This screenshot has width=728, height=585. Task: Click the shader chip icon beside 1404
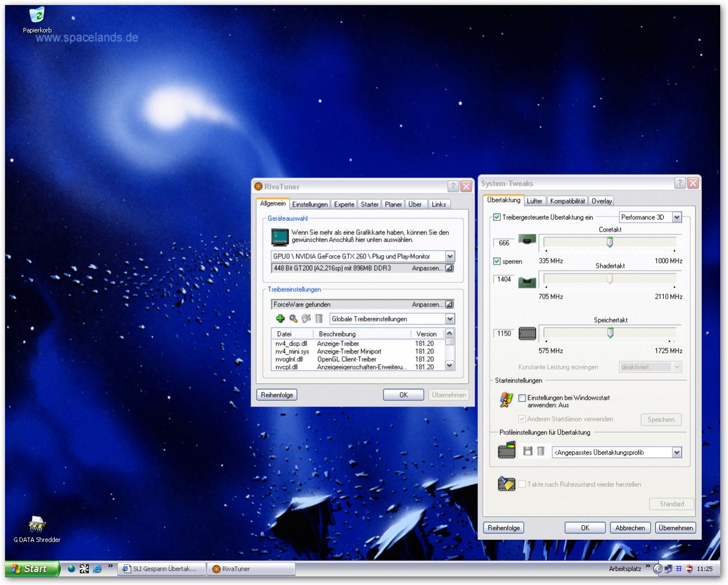tap(527, 282)
